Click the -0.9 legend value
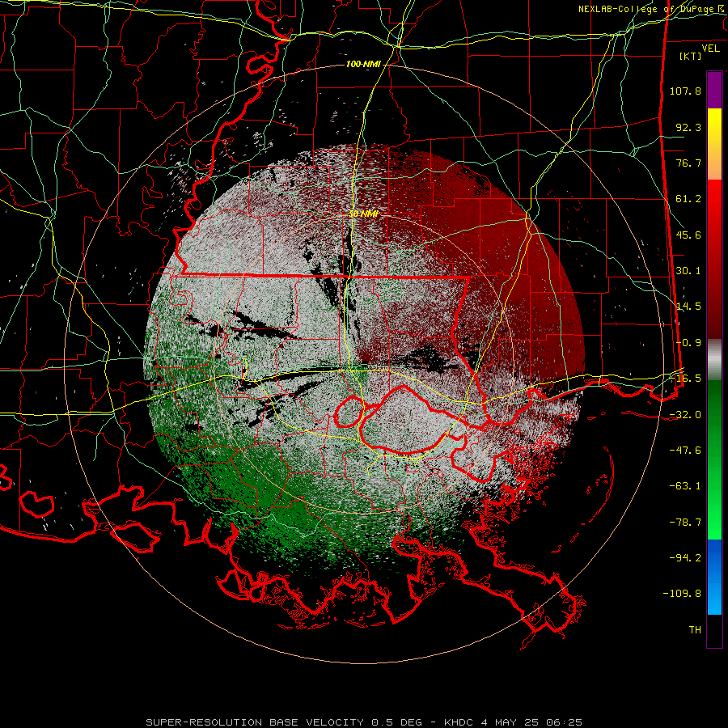Image resolution: width=728 pixels, height=728 pixels. 688,343
